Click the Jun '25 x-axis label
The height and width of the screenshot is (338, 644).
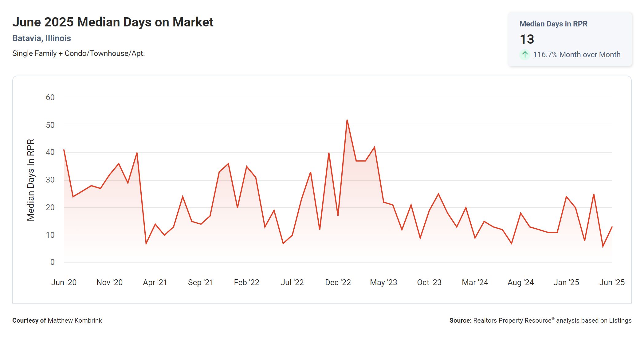(x=611, y=282)
